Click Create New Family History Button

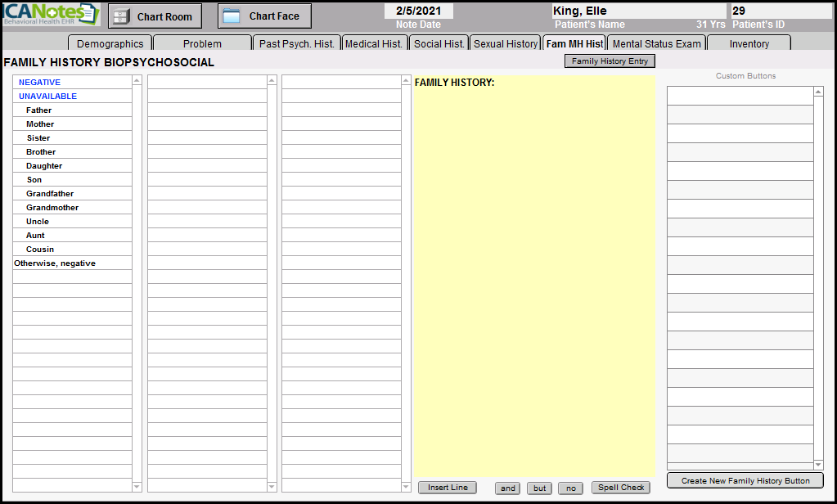pos(745,481)
